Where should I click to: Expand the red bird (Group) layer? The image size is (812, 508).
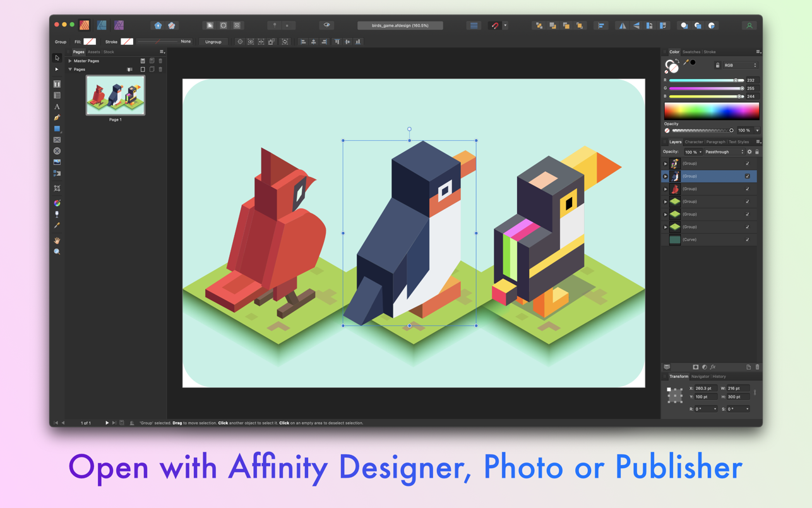tap(666, 189)
